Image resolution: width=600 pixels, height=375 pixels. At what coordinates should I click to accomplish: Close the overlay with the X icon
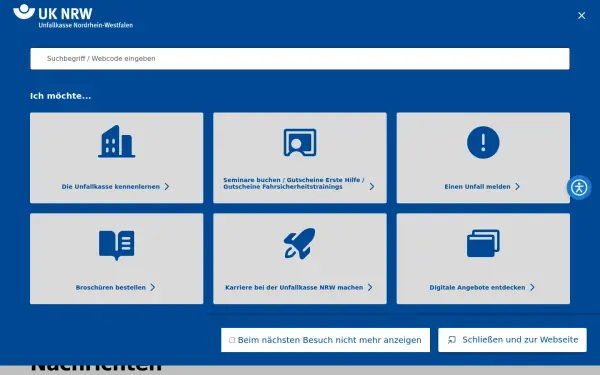[x=581, y=15]
